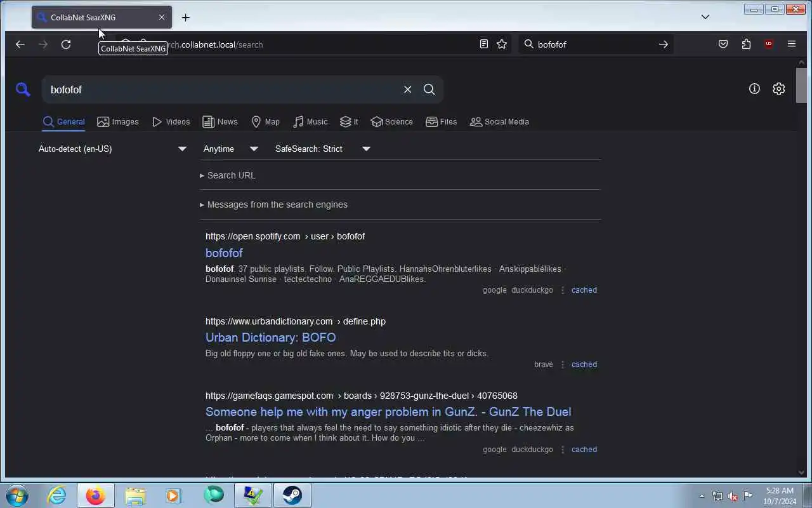Click scrollbar down arrow

[801, 473]
